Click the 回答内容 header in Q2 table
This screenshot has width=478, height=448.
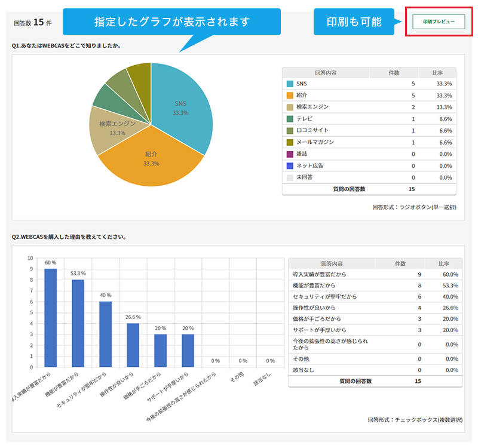pos(332,263)
